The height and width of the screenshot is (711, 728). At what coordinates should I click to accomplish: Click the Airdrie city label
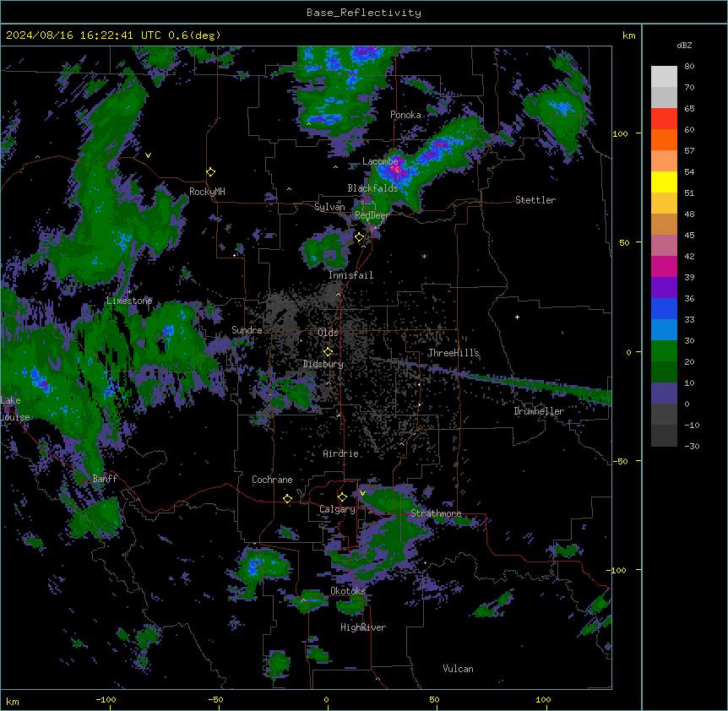pos(341,453)
